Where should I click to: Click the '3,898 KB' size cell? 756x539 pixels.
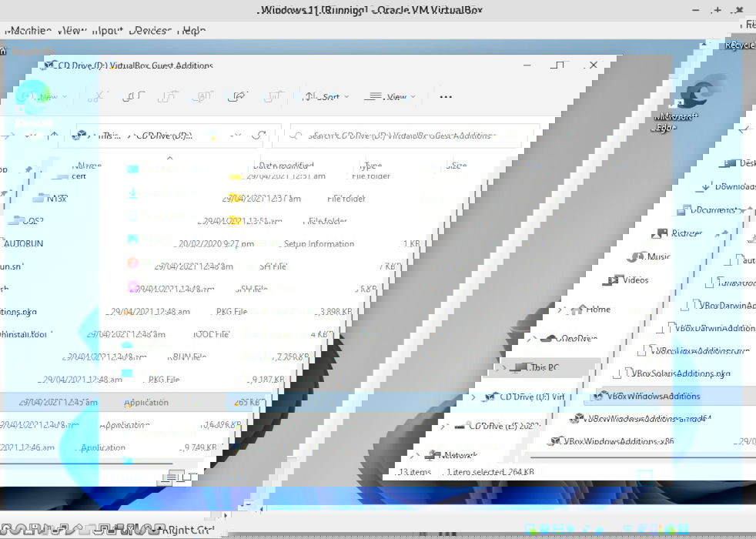click(335, 312)
